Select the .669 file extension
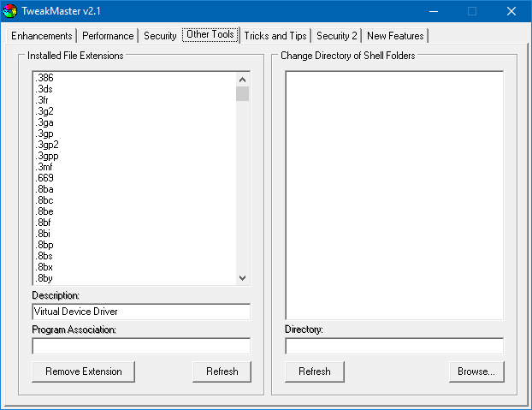The image size is (532, 410). (x=44, y=178)
